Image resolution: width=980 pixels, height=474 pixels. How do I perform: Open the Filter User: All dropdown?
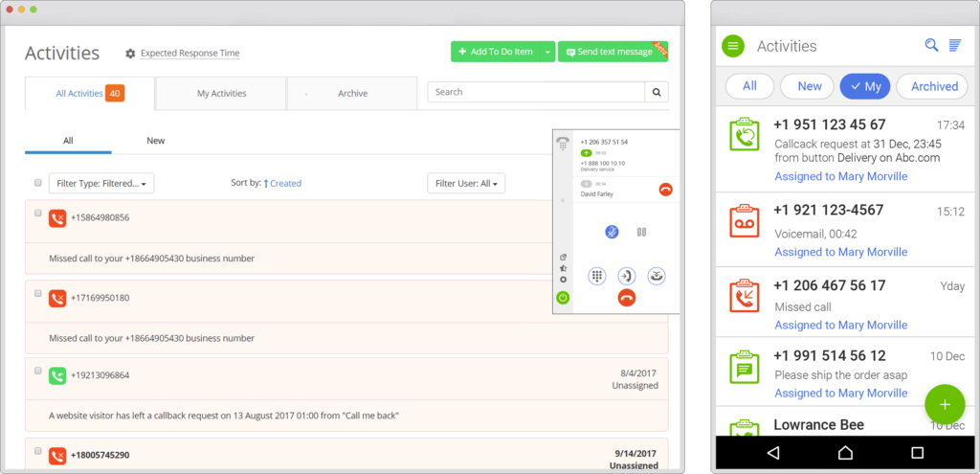point(466,183)
